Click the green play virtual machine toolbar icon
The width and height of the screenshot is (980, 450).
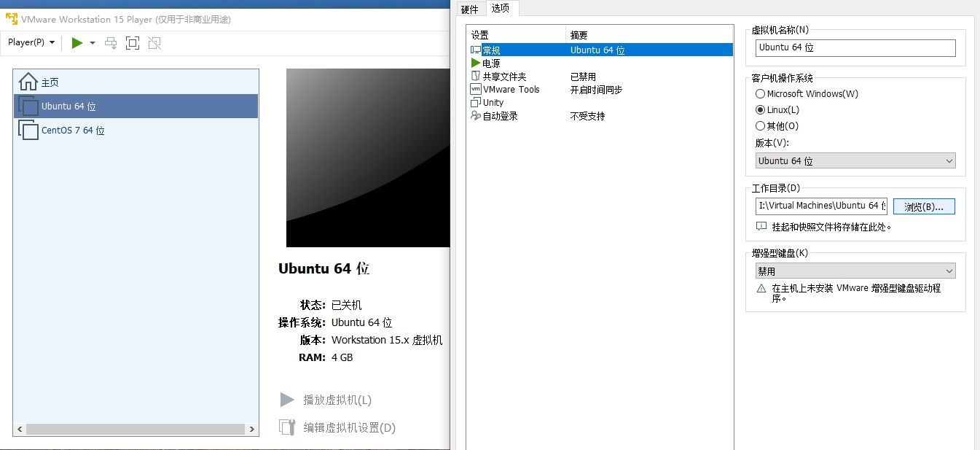[77, 43]
